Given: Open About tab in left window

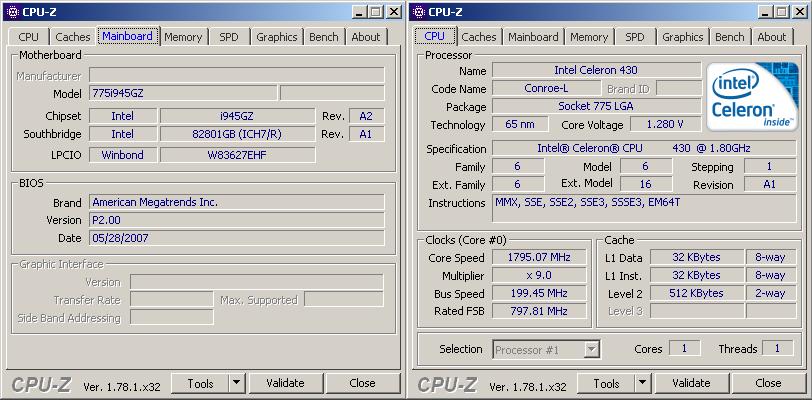Looking at the screenshot, I should pyautogui.click(x=366, y=37).
